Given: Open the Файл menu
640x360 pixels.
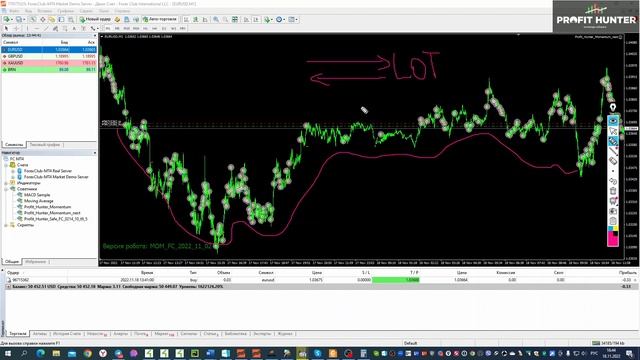Looking at the screenshot, I should click(13, 11).
